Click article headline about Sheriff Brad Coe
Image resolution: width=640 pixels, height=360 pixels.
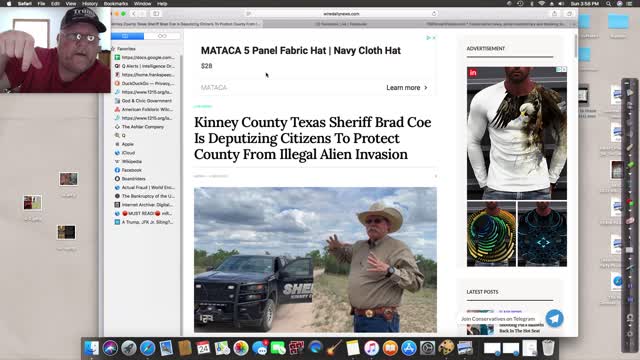pyautogui.click(x=313, y=138)
